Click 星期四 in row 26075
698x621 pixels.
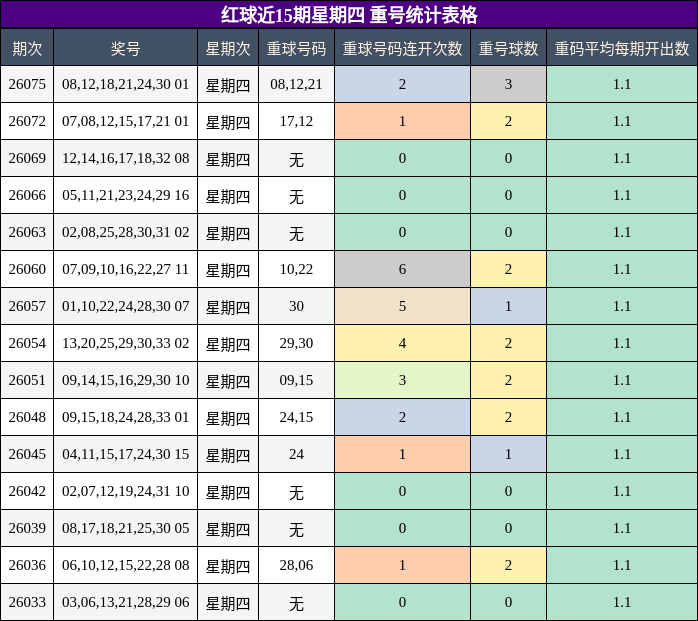228,85
